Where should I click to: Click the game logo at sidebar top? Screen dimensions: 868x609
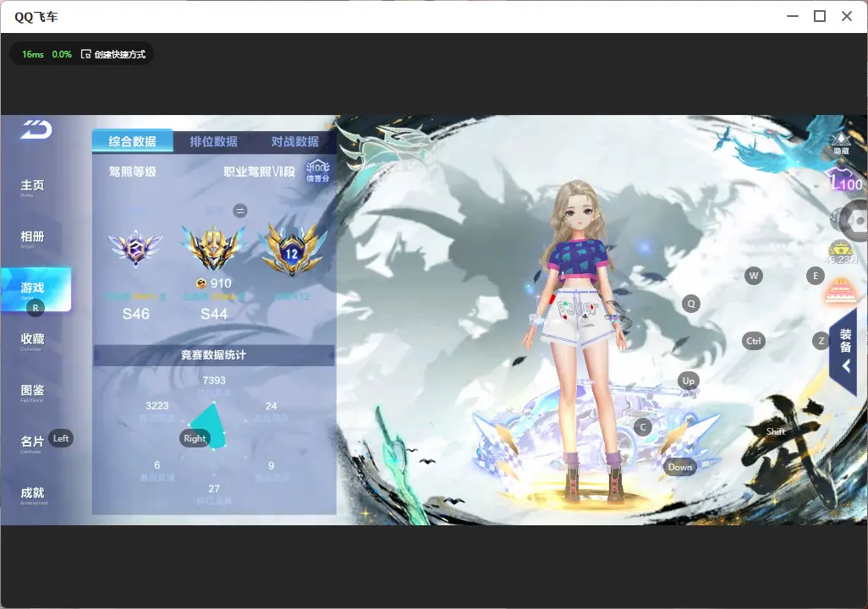[x=36, y=129]
